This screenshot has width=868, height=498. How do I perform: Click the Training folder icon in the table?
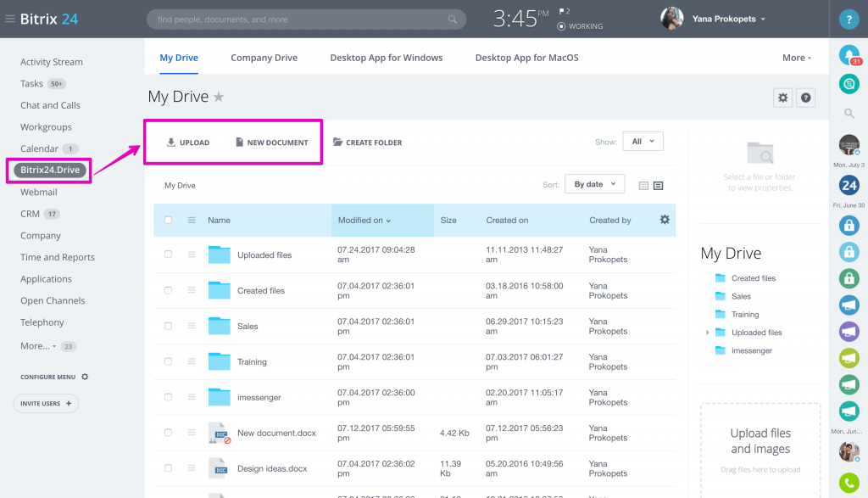[x=220, y=361]
